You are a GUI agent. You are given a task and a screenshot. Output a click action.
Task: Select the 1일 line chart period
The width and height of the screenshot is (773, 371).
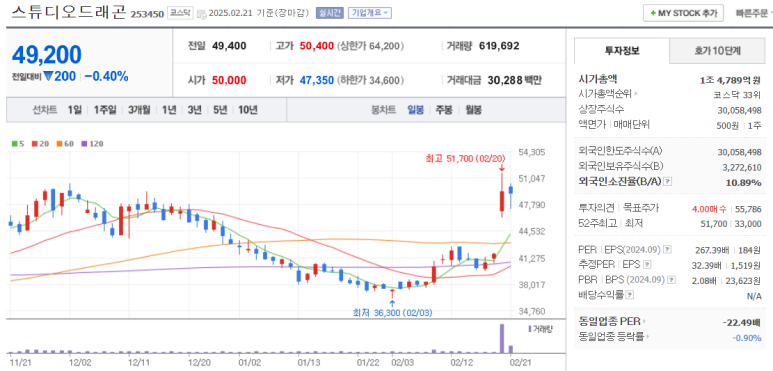[74, 110]
